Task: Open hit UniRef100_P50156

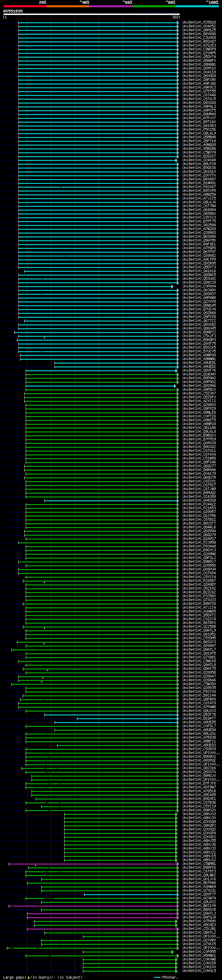Action: 199,130
